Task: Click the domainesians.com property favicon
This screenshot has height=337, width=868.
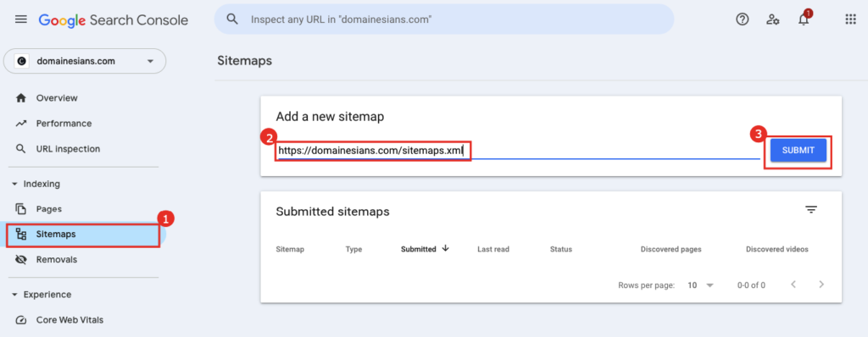Action: pos(21,62)
